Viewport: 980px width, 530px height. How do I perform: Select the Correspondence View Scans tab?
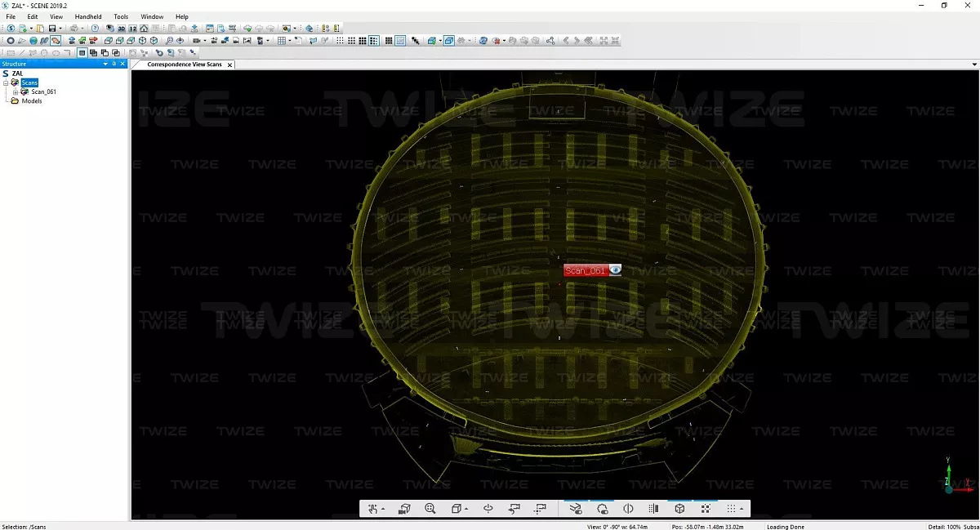point(184,65)
